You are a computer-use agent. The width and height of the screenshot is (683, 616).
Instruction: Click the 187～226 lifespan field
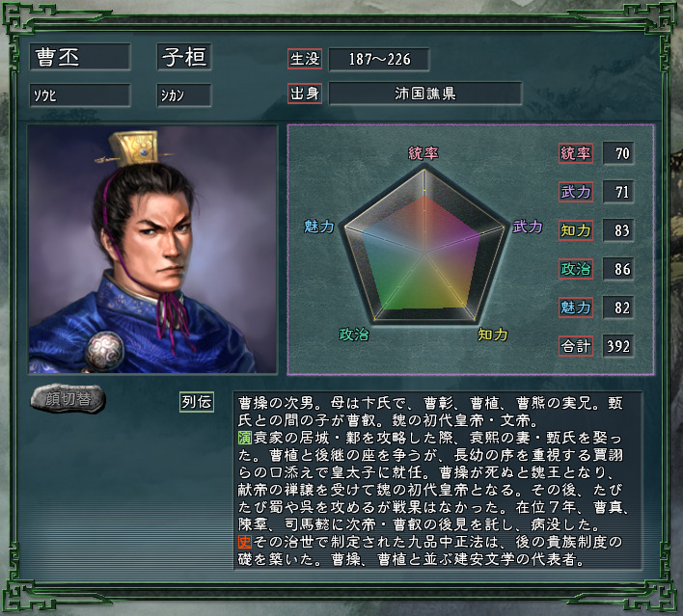pyautogui.click(x=379, y=59)
